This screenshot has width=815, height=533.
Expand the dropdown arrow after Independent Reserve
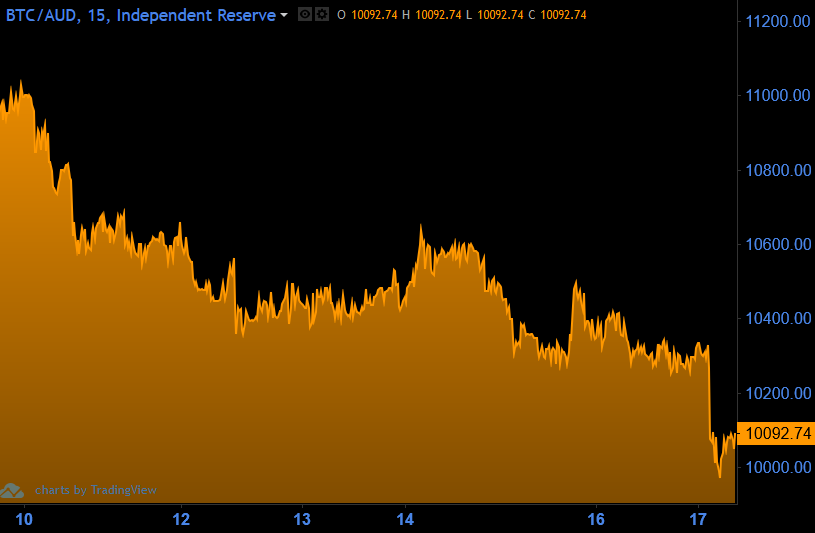coord(284,15)
